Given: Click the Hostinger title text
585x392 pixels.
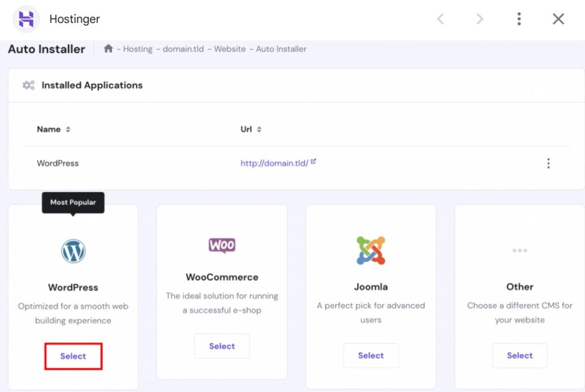Looking at the screenshot, I should click(x=75, y=19).
